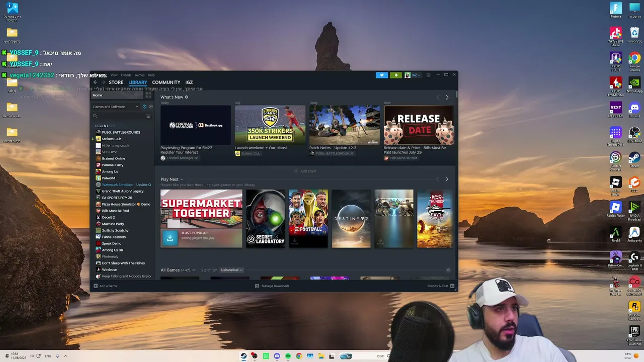Open advanced library filters icon
Image resolution: width=644 pixels, height=362 pixels.
click(x=148, y=116)
